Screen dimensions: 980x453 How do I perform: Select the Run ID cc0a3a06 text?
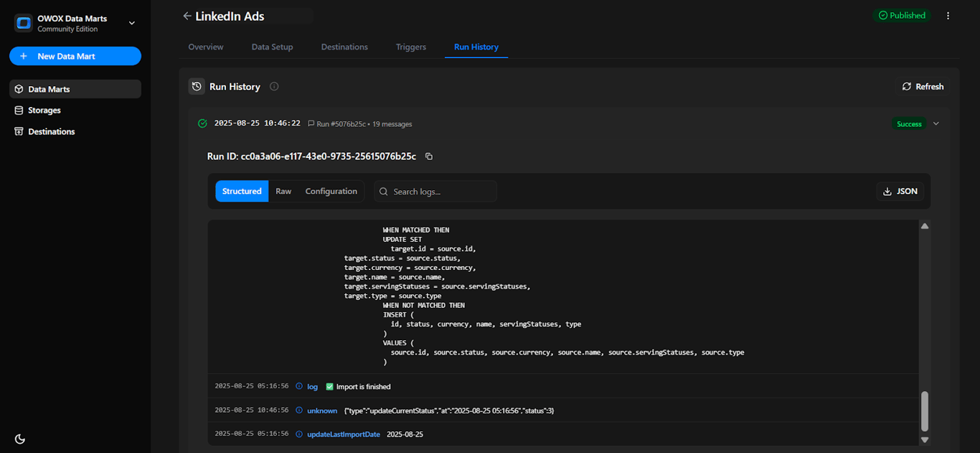[x=311, y=156]
